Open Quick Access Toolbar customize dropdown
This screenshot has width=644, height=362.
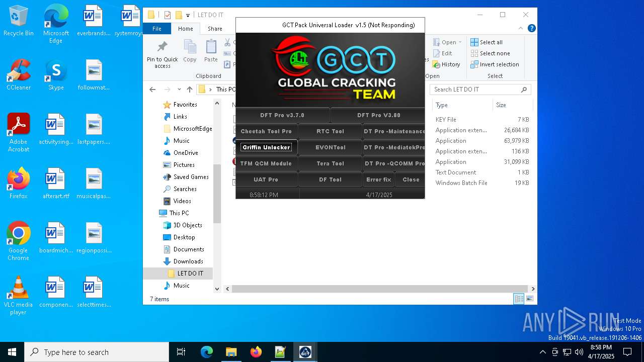[x=188, y=15]
